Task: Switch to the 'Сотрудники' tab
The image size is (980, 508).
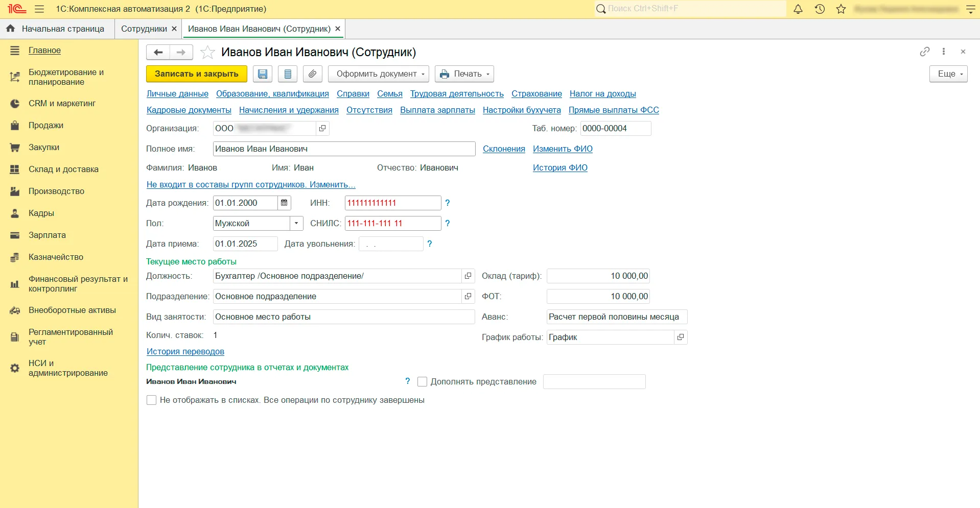Action: click(144, 29)
